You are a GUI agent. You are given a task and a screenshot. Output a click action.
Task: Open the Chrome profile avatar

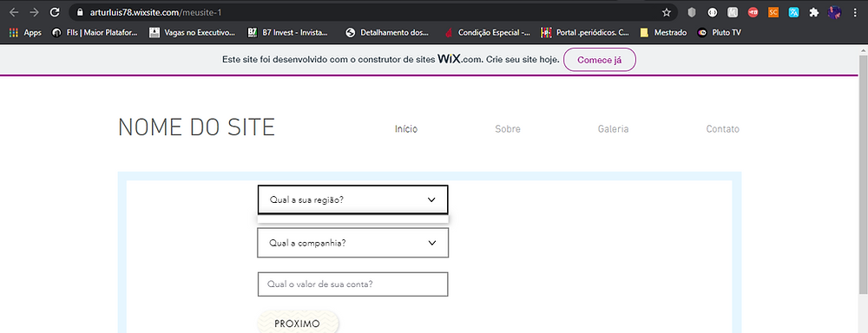click(x=834, y=12)
